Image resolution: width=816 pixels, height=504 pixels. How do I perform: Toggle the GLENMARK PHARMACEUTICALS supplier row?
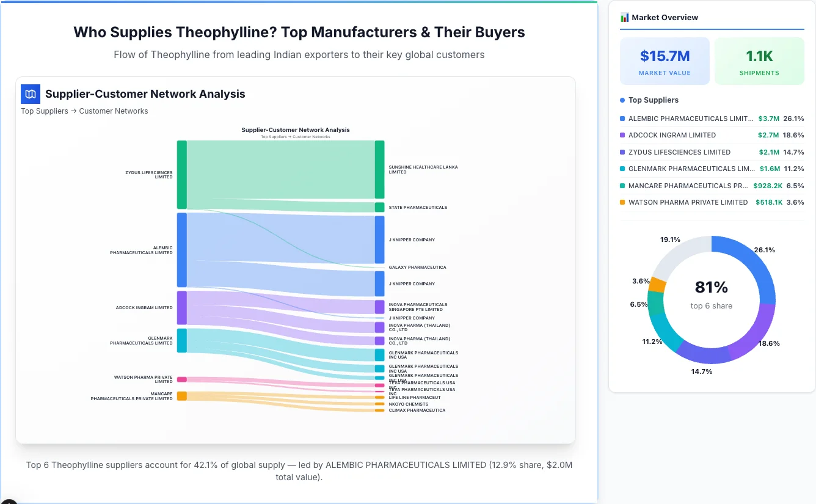(712, 169)
